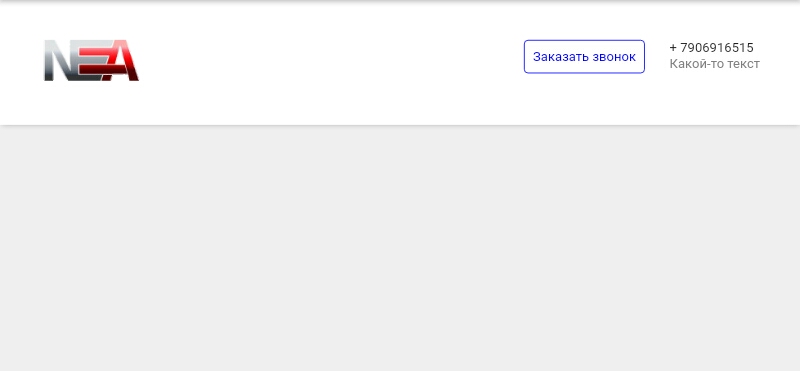Click the word Какой-то in the gray caption

(694, 64)
